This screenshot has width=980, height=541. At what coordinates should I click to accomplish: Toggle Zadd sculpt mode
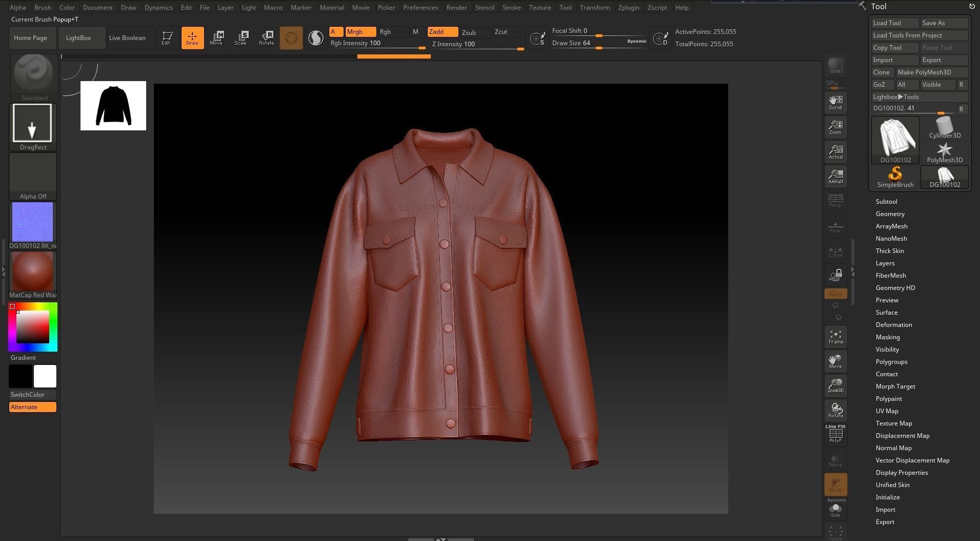tap(443, 32)
